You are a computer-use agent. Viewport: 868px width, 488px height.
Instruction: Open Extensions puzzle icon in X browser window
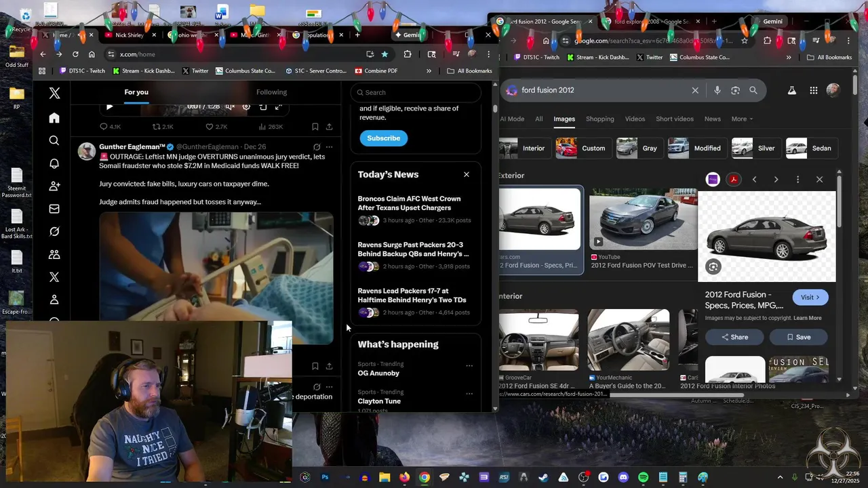[408, 54]
